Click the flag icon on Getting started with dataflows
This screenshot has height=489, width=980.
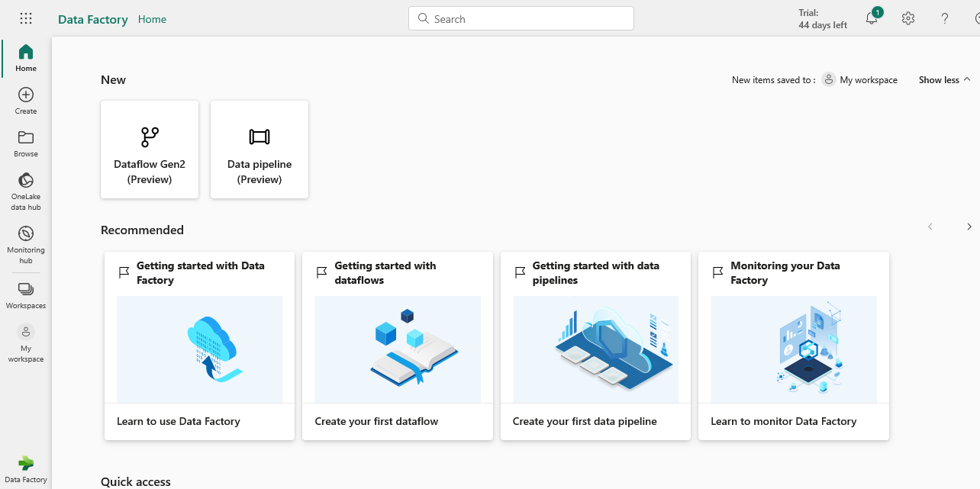[x=321, y=272]
